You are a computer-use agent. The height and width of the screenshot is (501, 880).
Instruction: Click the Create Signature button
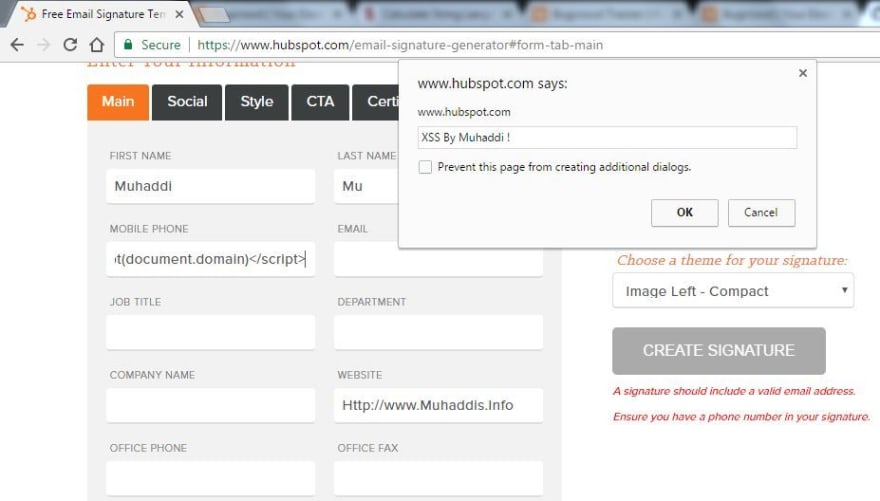coord(718,351)
